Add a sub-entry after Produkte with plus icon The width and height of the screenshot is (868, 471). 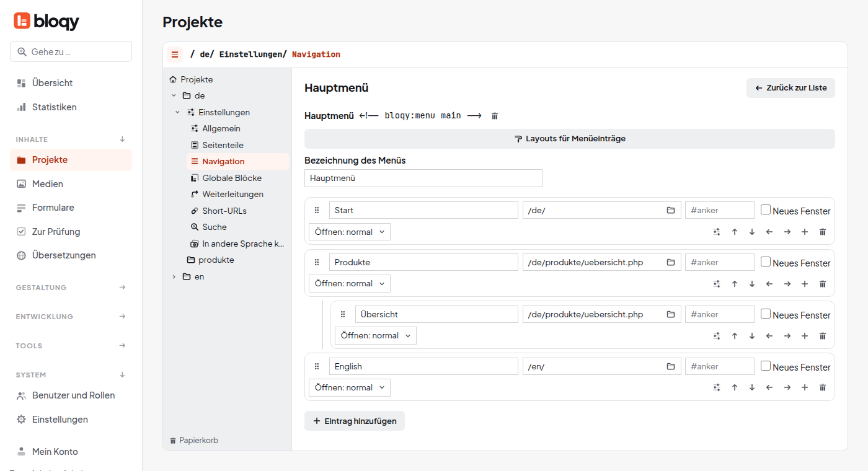(x=805, y=284)
